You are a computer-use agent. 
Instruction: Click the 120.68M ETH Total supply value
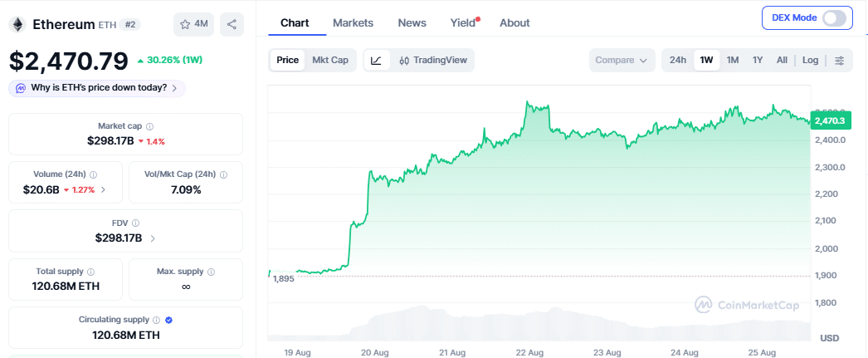point(66,287)
